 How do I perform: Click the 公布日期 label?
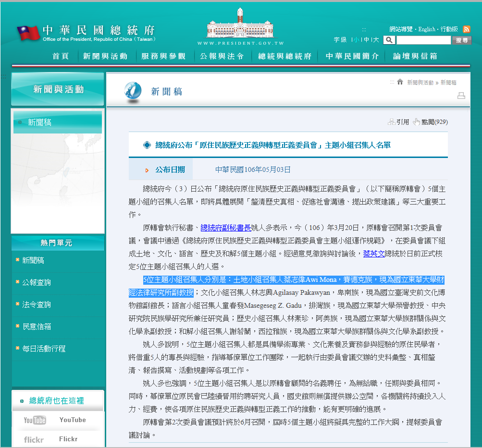pyautogui.click(x=170, y=170)
